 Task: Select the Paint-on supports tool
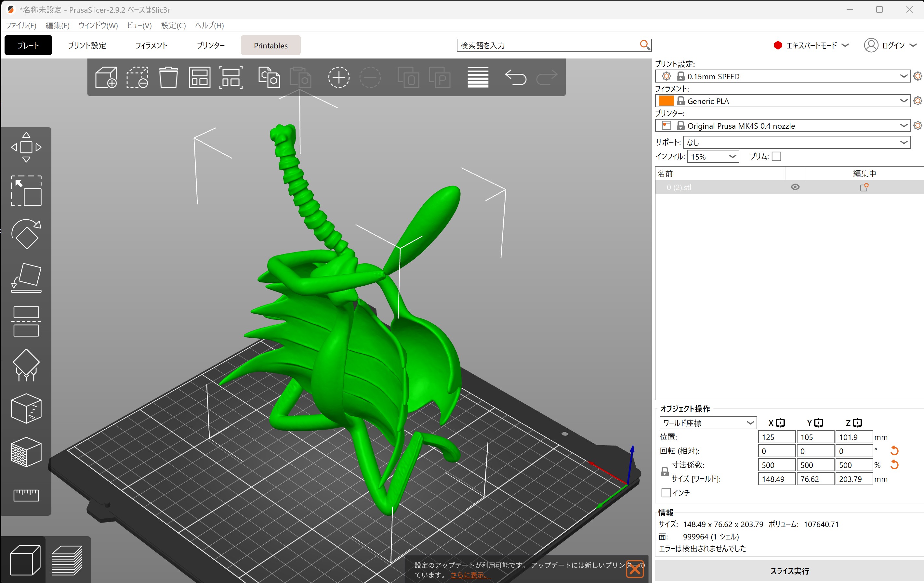tap(26, 365)
